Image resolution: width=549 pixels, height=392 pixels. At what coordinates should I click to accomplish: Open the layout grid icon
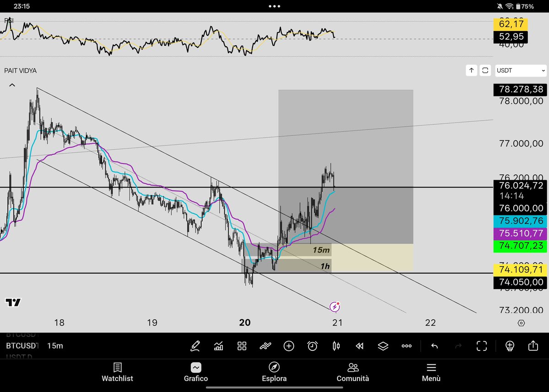pos(242,346)
